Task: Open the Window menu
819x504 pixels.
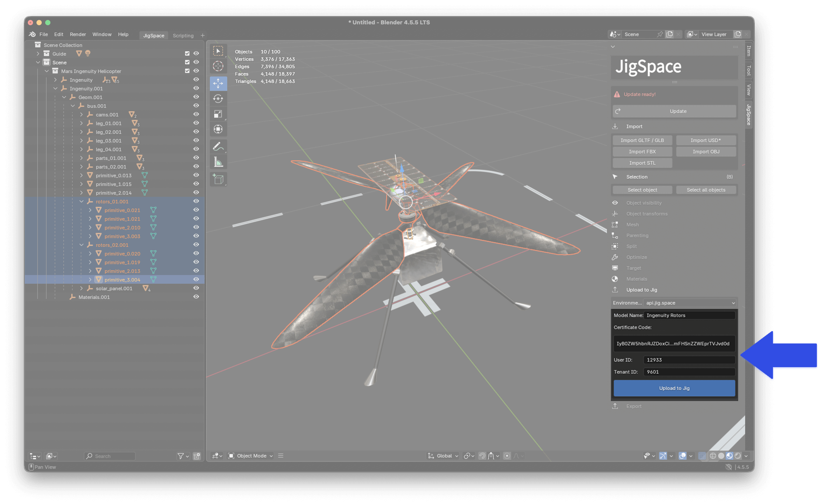Action: (x=102, y=34)
